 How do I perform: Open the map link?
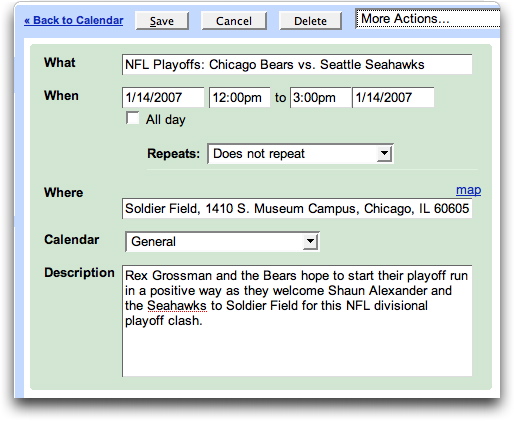click(x=468, y=190)
